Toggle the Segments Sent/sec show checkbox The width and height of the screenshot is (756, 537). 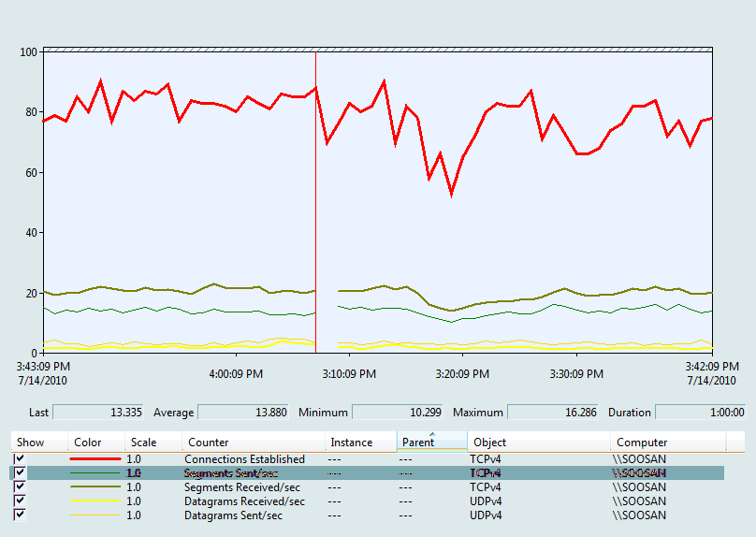coord(20,473)
